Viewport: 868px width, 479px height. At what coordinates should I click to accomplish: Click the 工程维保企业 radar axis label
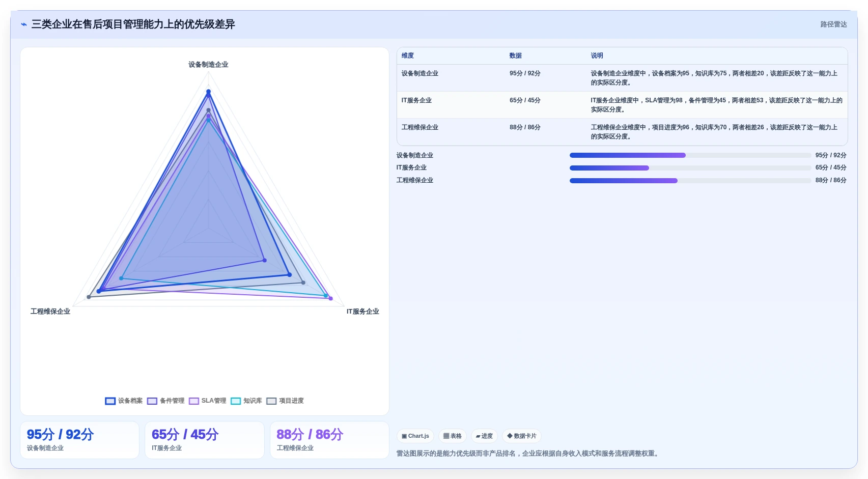[50, 312]
